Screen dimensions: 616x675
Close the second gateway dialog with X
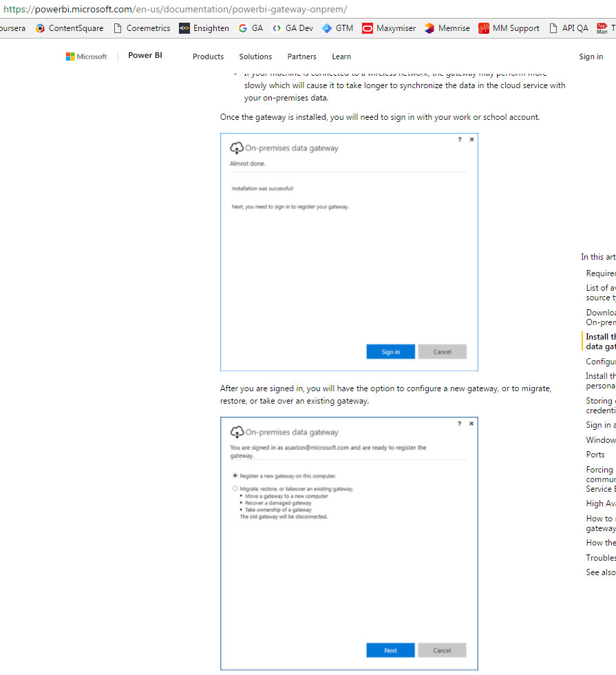(x=471, y=424)
